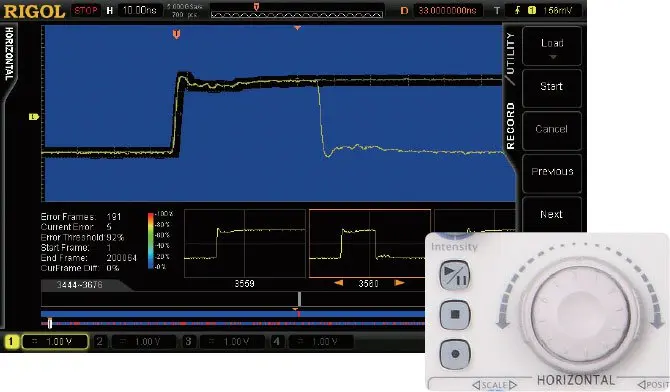670x392 pixels.
Task: Click the Error Frames: 191 readout
Action: (81, 217)
